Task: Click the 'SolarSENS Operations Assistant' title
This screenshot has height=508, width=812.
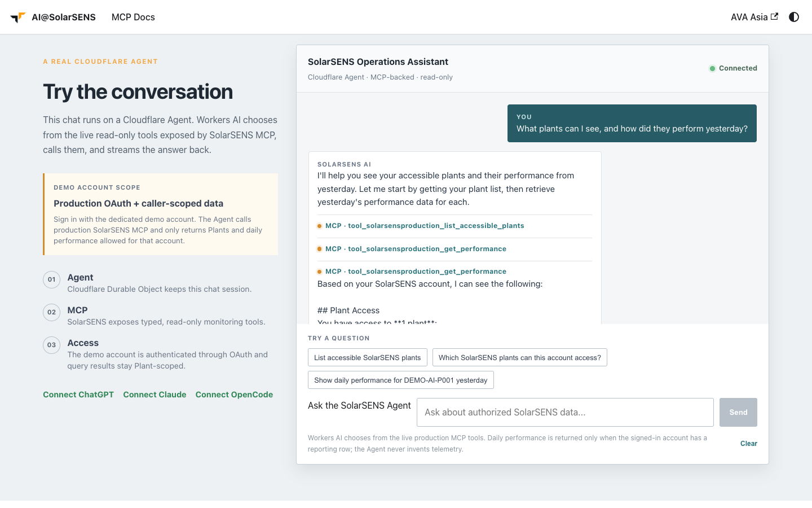Action: tap(378, 62)
